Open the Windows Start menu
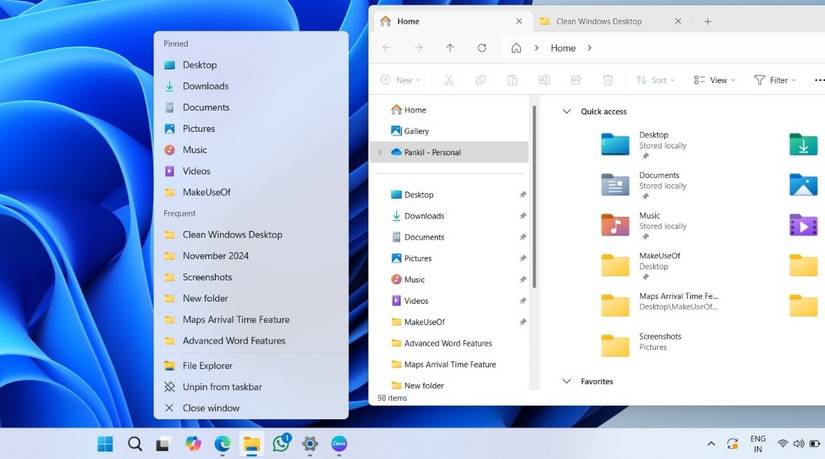Screen dimensions: 825x459 [105, 444]
